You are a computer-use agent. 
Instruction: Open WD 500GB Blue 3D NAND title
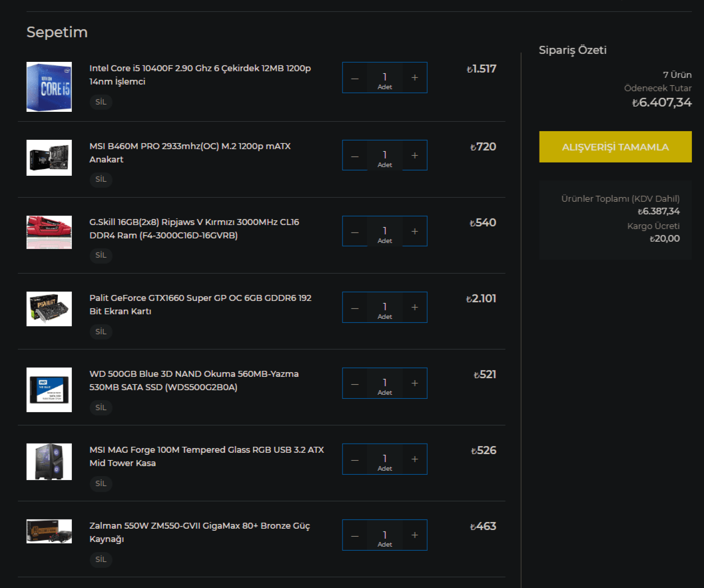[x=194, y=380]
